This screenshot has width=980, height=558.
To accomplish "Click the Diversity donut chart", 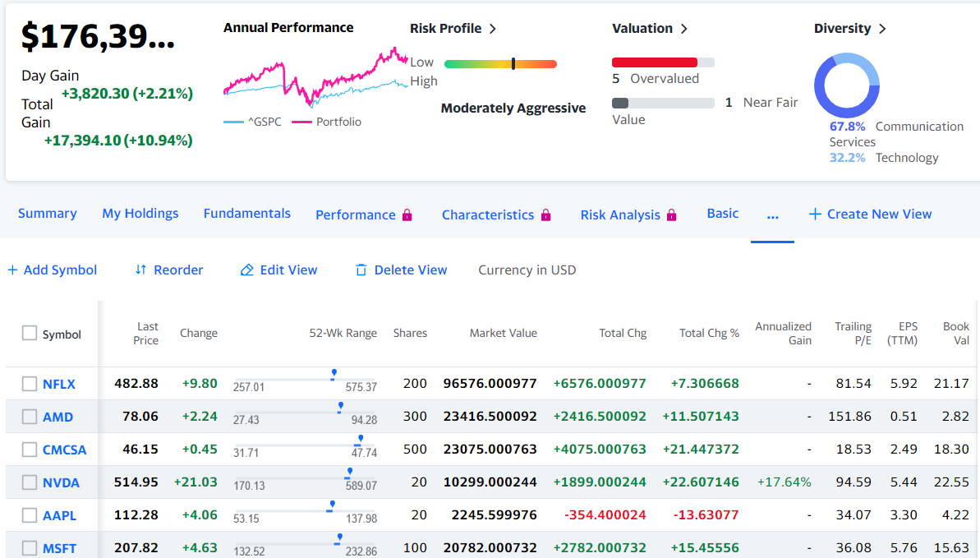I will 846,85.
